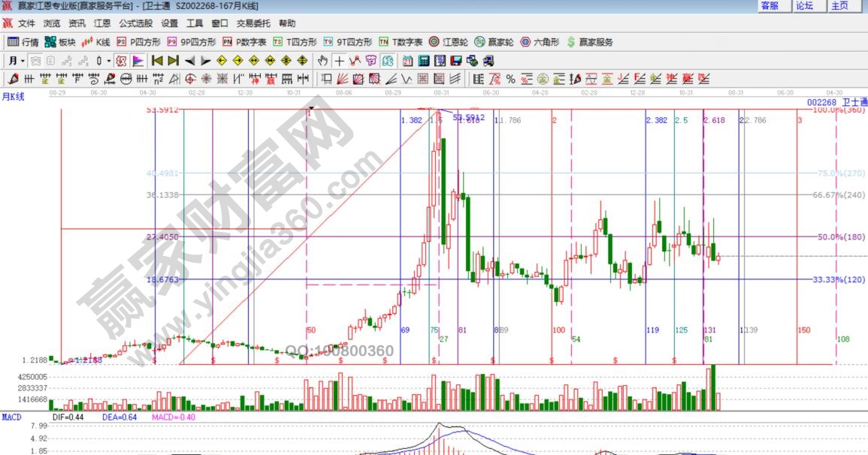Open the 交易委托 menu

coord(254,24)
